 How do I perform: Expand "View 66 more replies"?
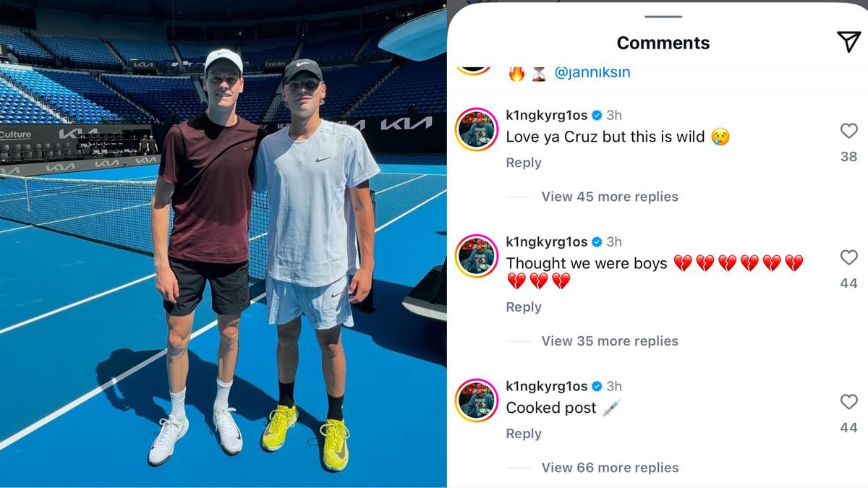click(609, 468)
